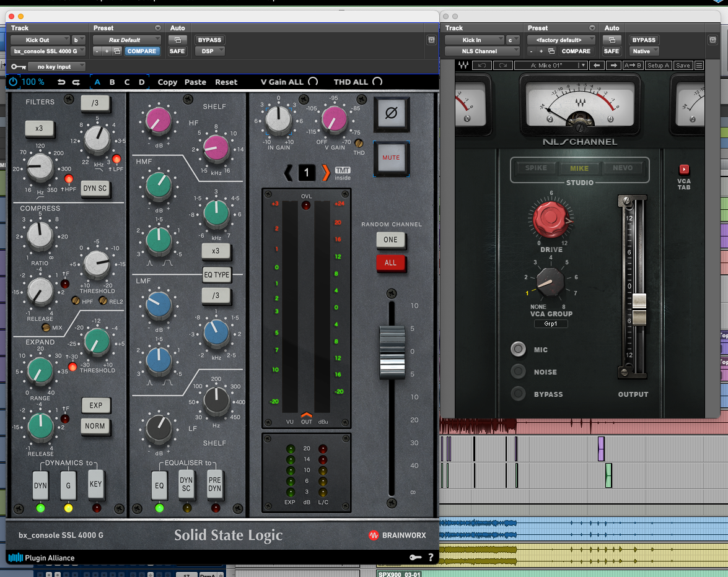Go to previous TMT channel arrow
The image size is (728, 577).
(x=288, y=173)
